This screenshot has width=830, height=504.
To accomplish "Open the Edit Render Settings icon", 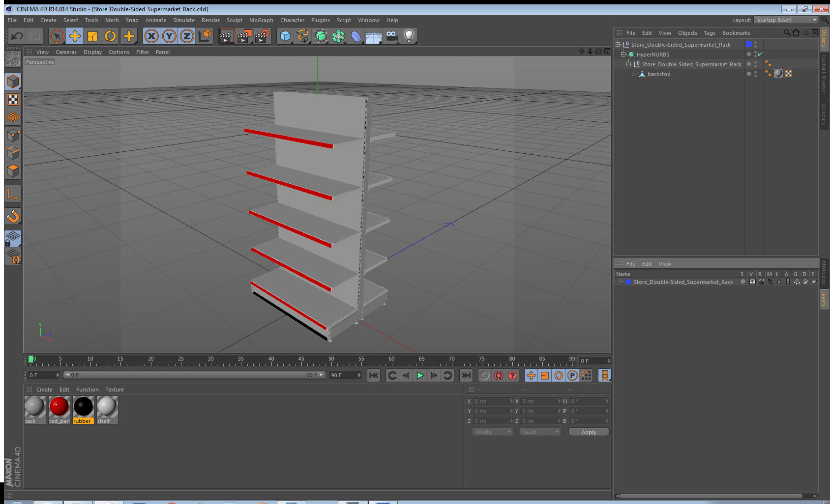I will pos(263,36).
